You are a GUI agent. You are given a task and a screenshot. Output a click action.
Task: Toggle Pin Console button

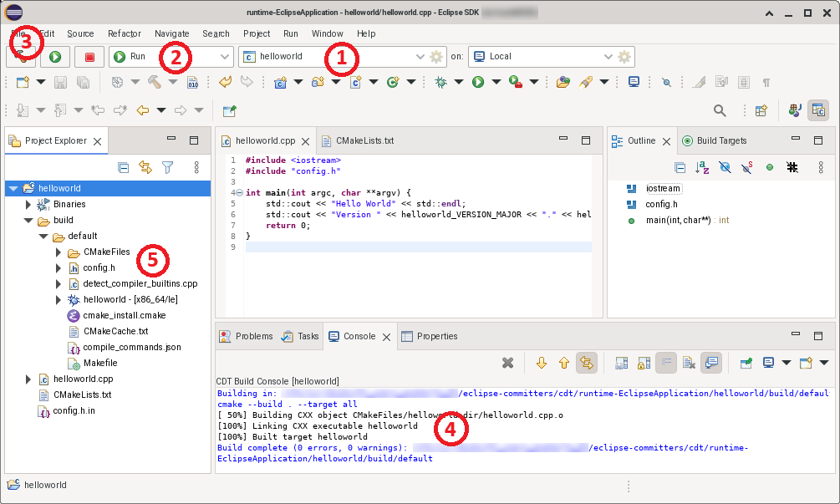(746, 363)
